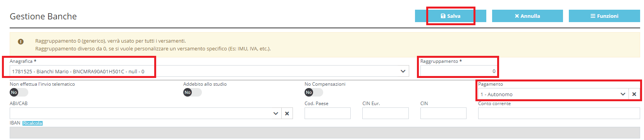Screen dimensions: 644x140
Task: Clear ABI/CAB field with X icon
Action: [x=287, y=114]
